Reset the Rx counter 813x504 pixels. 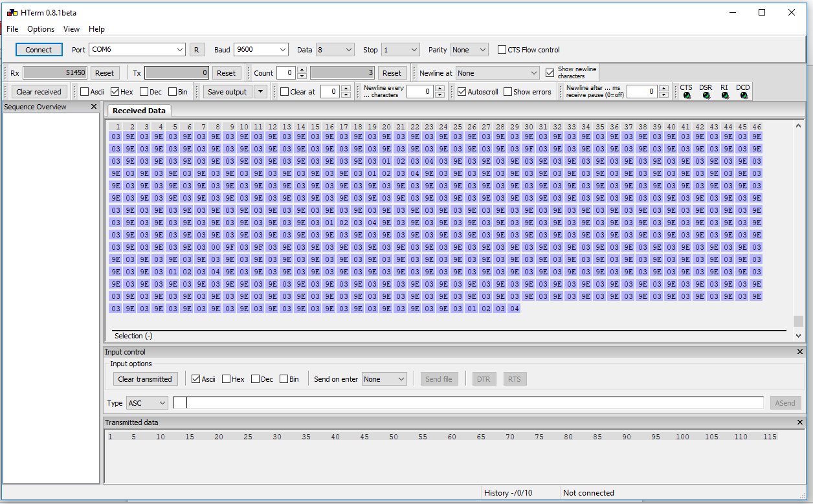pyautogui.click(x=105, y=73)
